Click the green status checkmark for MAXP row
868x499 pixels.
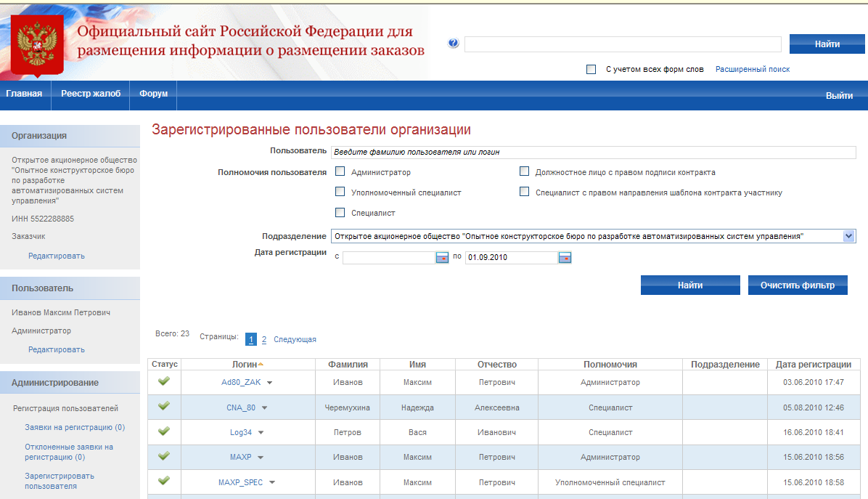pyautogui.click(x=164, y=456)
